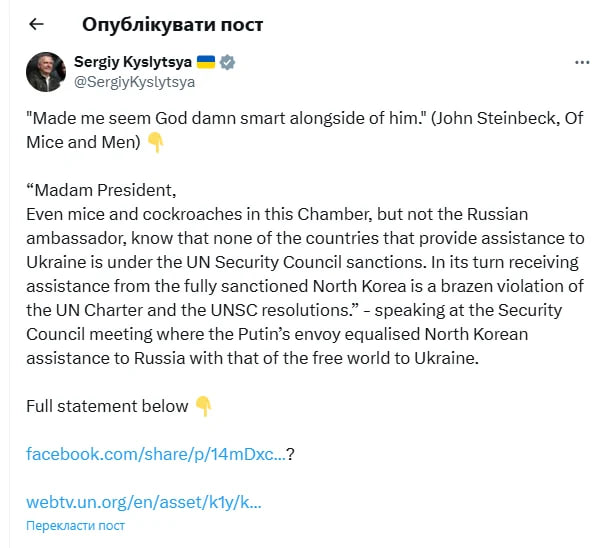The image size is (606, 548).
Task: Click the closing line about free world to Ukraine
Action: 252,358
